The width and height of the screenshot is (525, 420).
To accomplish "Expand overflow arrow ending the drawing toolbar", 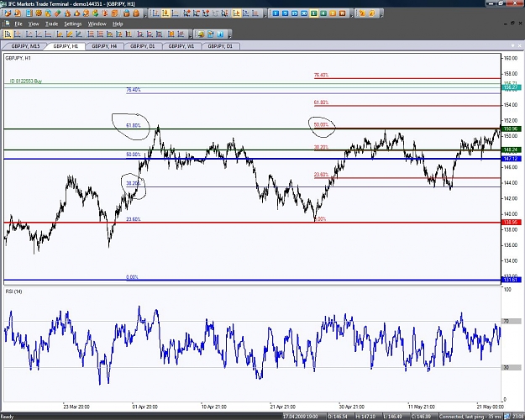I will (190, 36).
